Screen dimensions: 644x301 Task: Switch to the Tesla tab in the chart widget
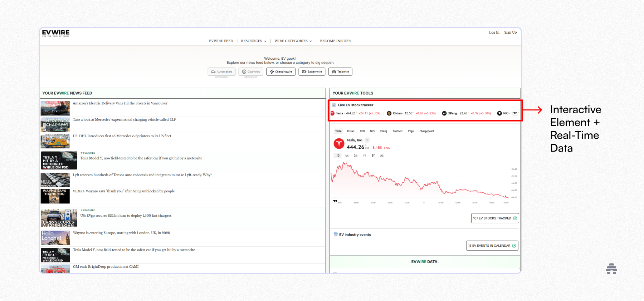[338, 131]
